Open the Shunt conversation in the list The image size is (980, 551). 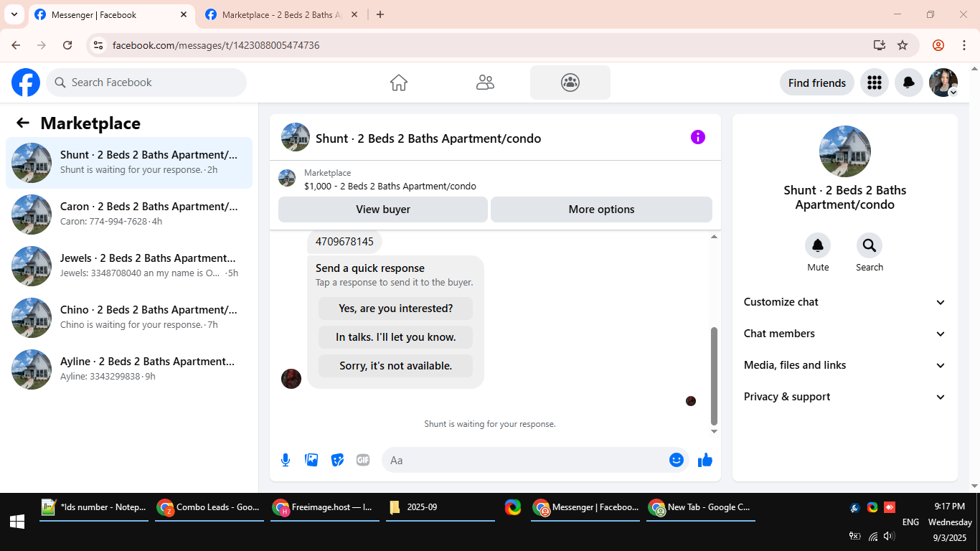tap(129, 163)
